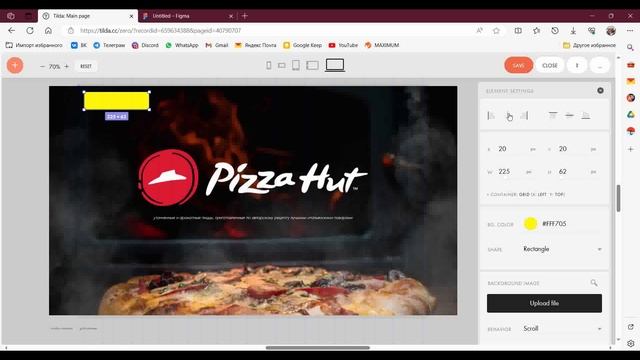Switch to tablet landscape screen resolution
The width and height of the screenshot is (640, 360).
pos(312,65)
